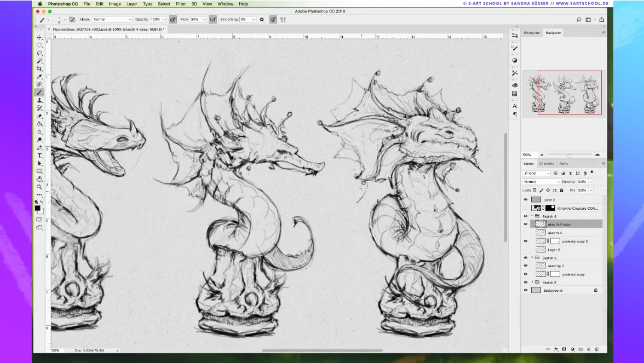Expand the Sketch 2 group
Viewport: 644px width, 363px height.
pos(532,282)
